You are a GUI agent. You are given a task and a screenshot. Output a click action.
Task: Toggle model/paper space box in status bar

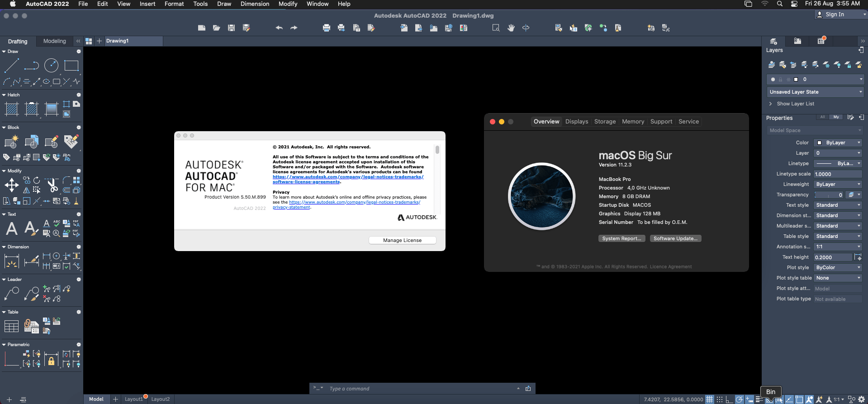coord(799,399)
